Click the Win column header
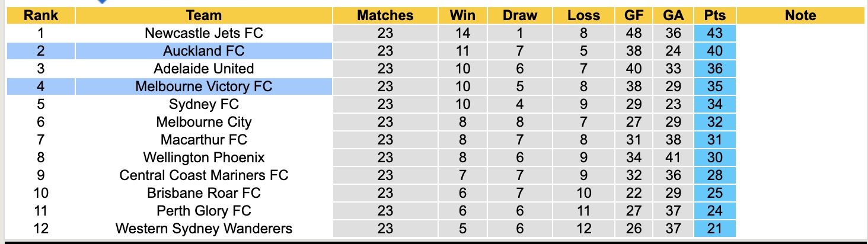The image size is (868, 244). pos(462,16)
